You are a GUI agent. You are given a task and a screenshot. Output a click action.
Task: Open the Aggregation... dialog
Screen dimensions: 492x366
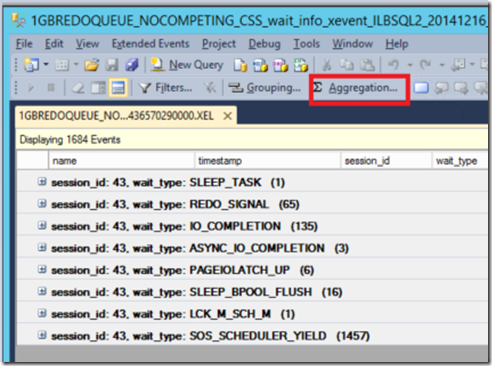point(356,88)
